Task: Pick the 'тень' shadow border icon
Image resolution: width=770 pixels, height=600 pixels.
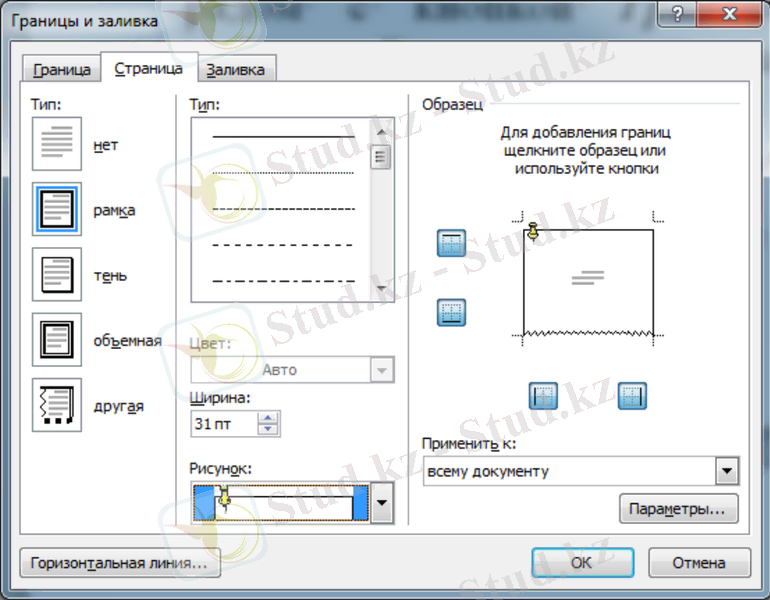Action: [x=57, y=274]
